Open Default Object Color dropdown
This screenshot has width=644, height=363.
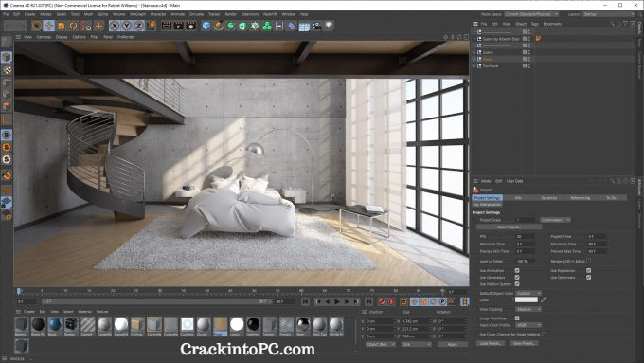pos(528,293)
